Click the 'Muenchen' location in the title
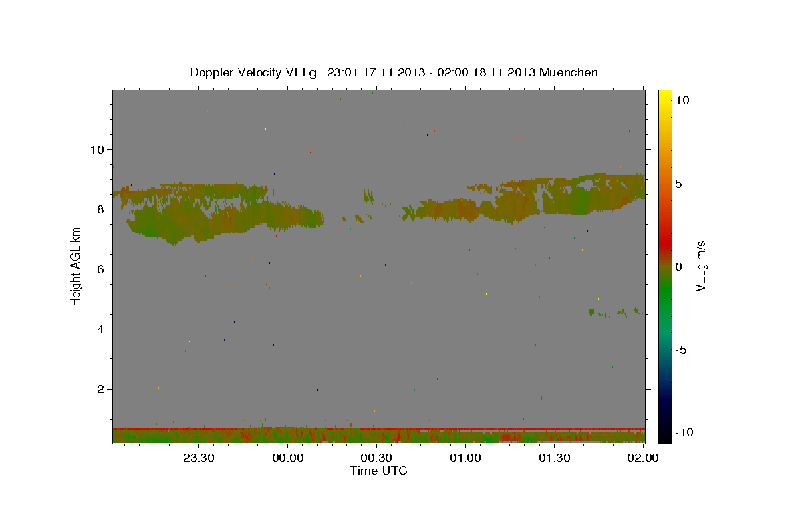The image size is (798, 532). pyautogui.click(x=569, y=72)
